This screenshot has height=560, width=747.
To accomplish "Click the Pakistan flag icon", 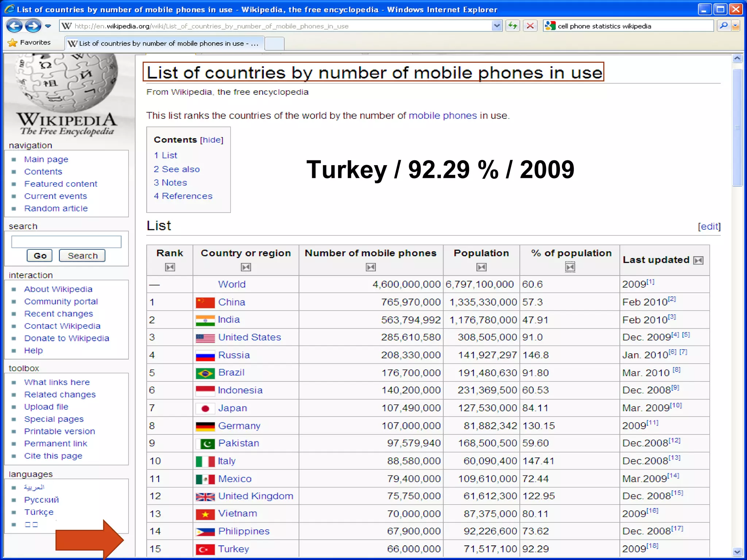I will tap(205, 444).
